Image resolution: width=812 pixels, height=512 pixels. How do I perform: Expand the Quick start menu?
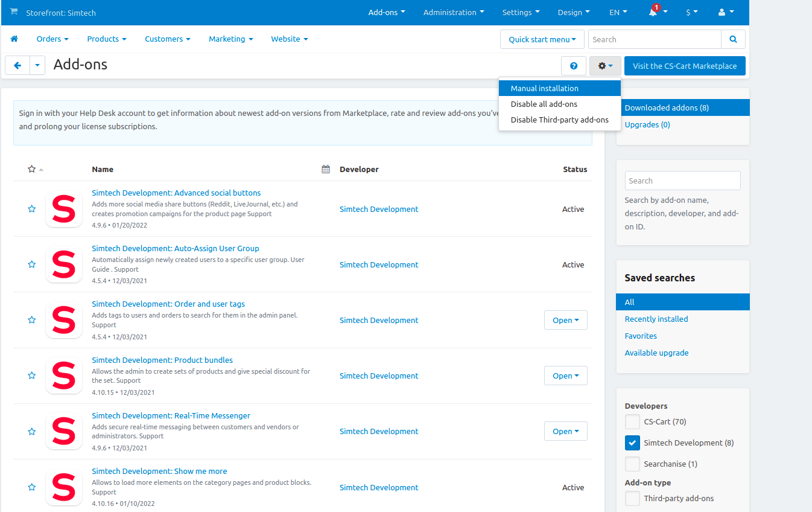coord(542,39)
